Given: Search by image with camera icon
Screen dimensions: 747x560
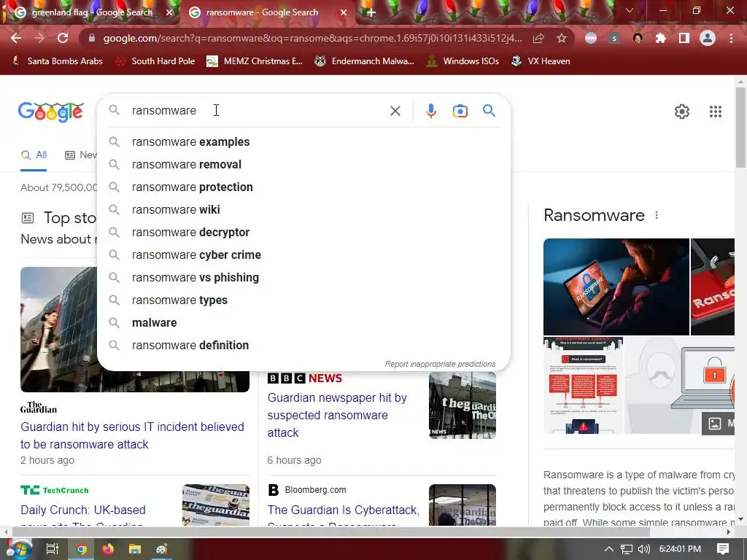Looking at the screenshot, I should [x=460, y=111].
